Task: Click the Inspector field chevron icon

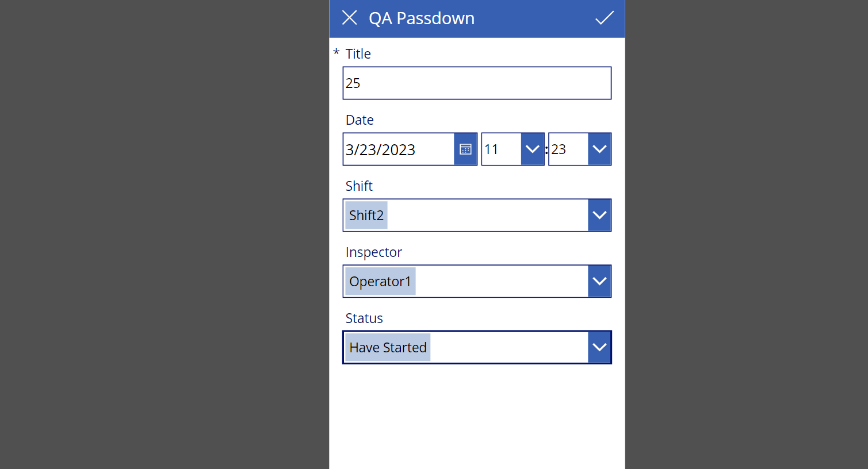Action: [x=599, y=281]
